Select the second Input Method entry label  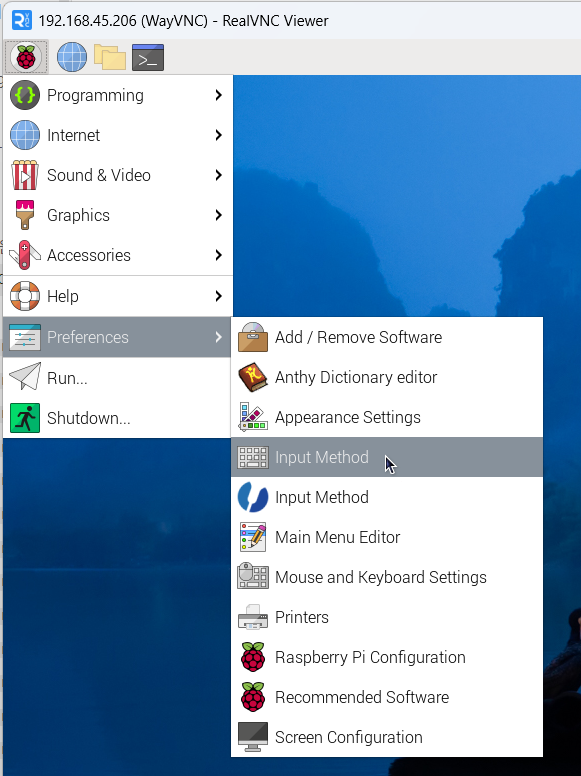[322, 497]
